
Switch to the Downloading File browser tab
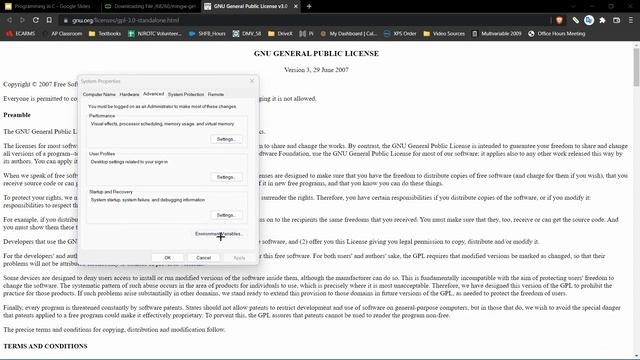pyautogui.click(x=150, y=6)
